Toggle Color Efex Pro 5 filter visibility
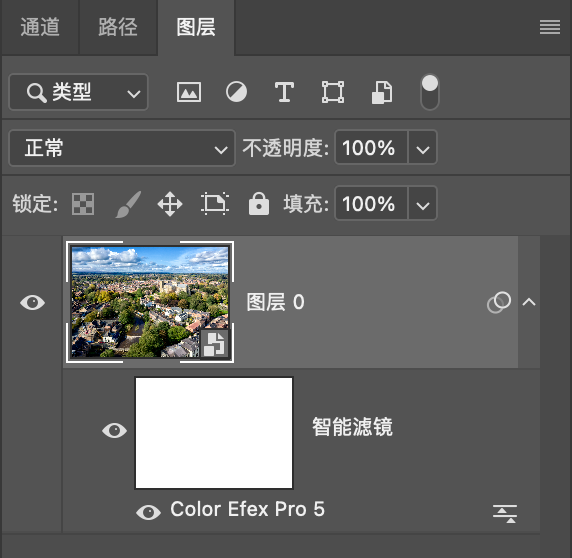 tap(148, 512)
